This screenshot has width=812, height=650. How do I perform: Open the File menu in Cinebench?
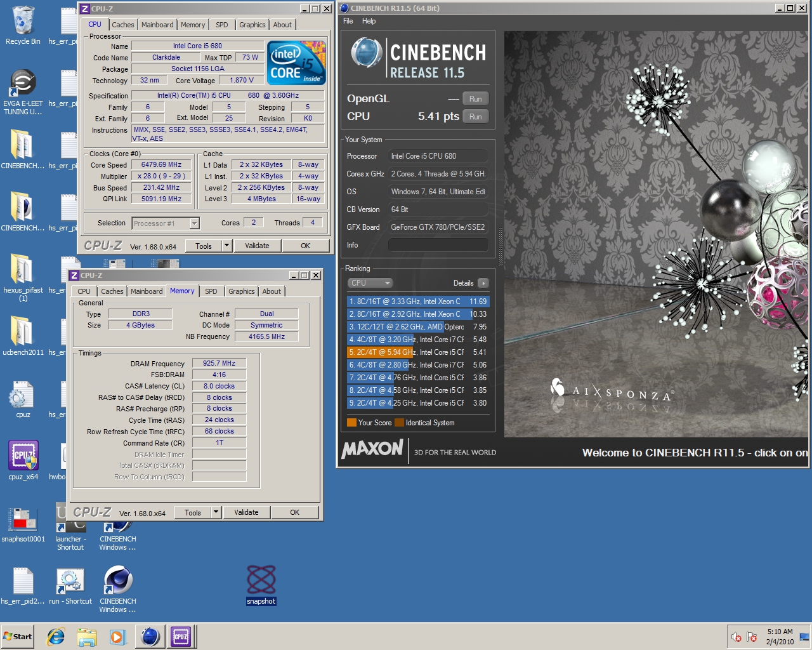348,21
